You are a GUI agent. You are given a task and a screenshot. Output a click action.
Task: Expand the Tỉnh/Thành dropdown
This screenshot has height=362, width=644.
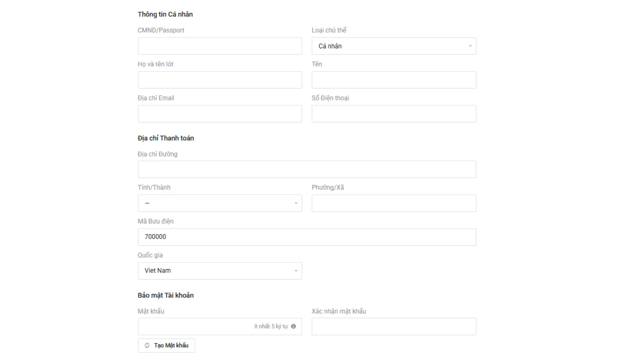pyautogui.click(x=220, y=203)
